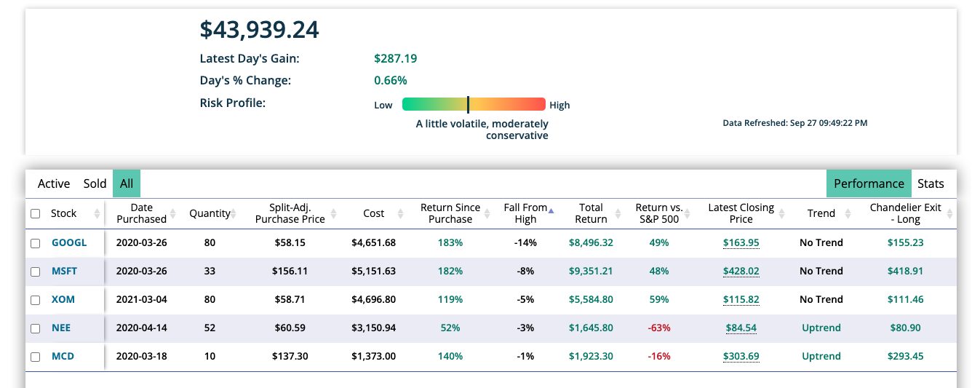Sort by Total Return column arrows
Image resolution: width=980 pixels, height=388 pixels.
(x=618, y=213)
